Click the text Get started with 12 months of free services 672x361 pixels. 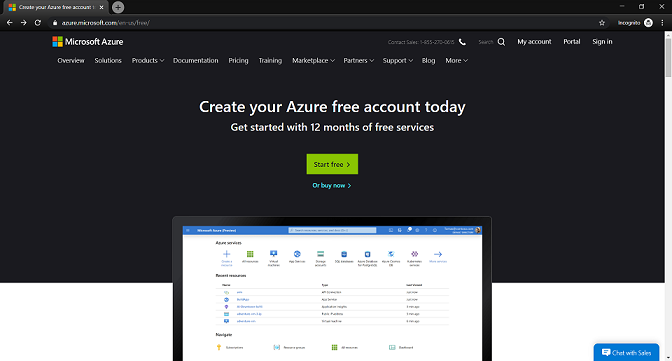(x=332, y=127)
